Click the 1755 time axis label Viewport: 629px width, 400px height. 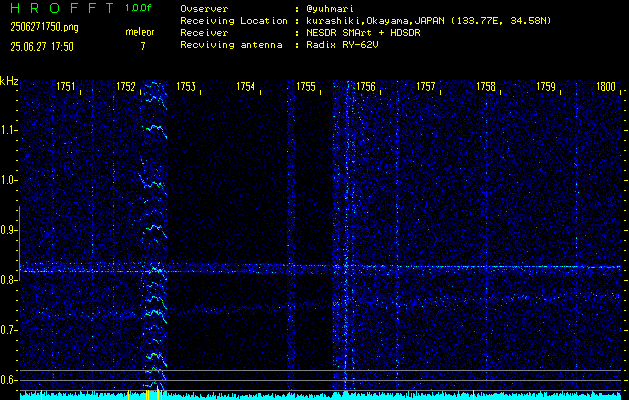click(x=306, y=86)
